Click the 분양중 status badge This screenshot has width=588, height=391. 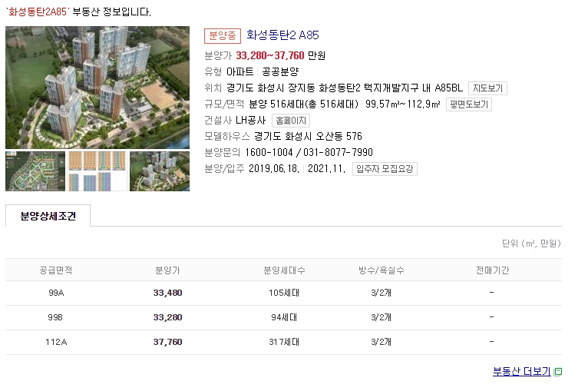[223, 35]
